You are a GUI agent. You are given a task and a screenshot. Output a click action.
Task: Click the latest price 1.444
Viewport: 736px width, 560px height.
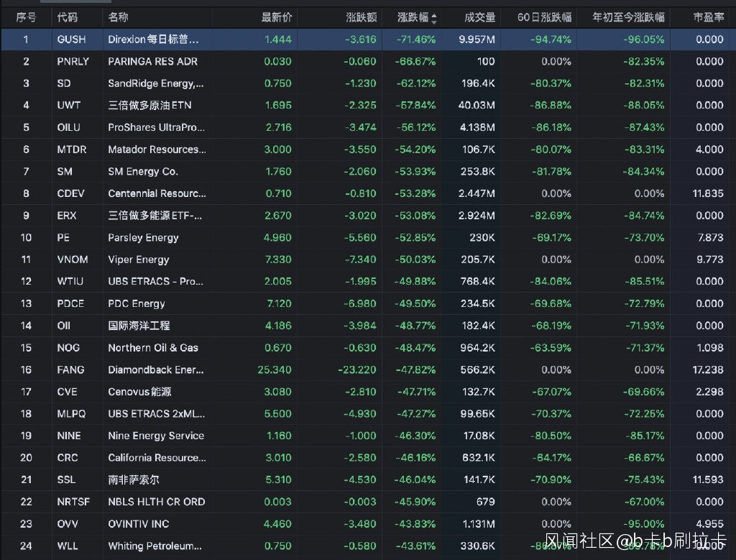(x=278, y=40)
